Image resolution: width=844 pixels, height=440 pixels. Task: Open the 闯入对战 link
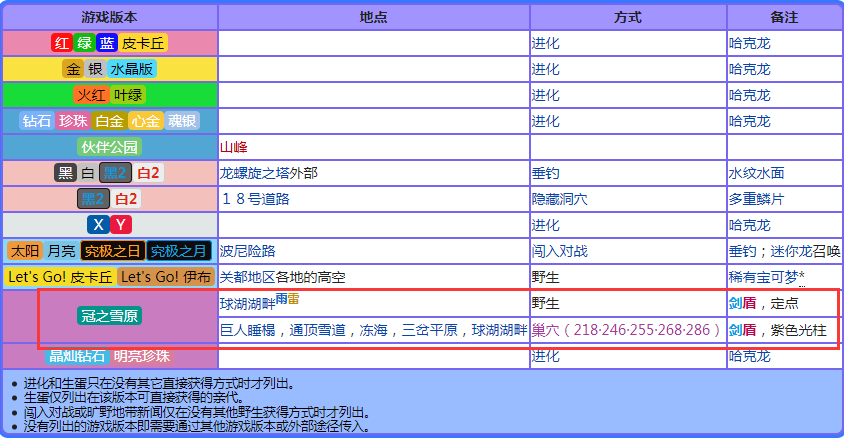click(x=560, y=251)
